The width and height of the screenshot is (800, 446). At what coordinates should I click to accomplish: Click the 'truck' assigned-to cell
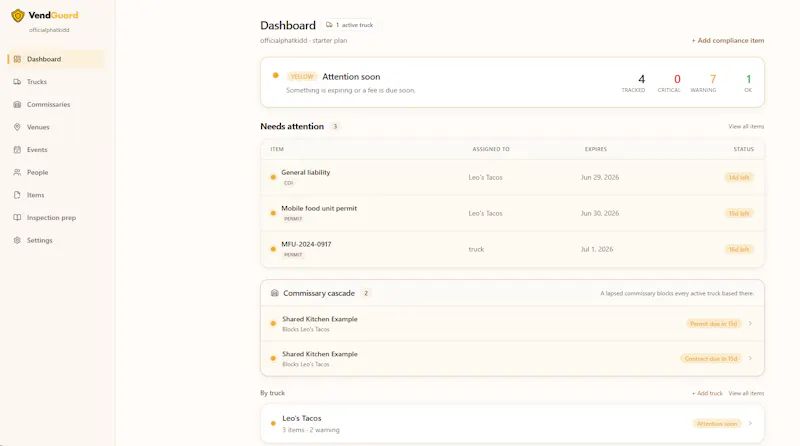[x=476, y=250]
